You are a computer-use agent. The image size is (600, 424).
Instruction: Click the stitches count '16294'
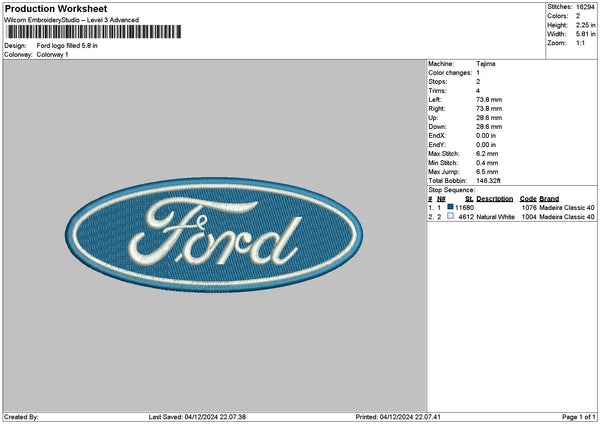point(585,7)
